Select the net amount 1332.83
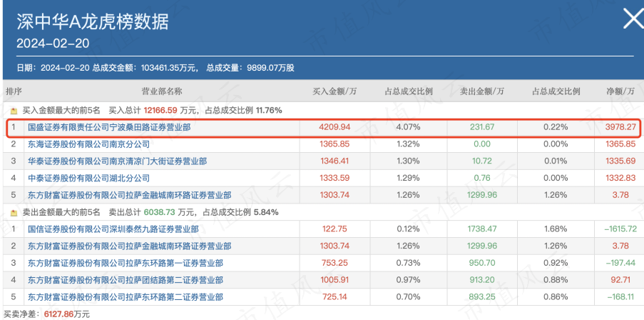The width and height of the screenshot is (644, 320). 620,178
